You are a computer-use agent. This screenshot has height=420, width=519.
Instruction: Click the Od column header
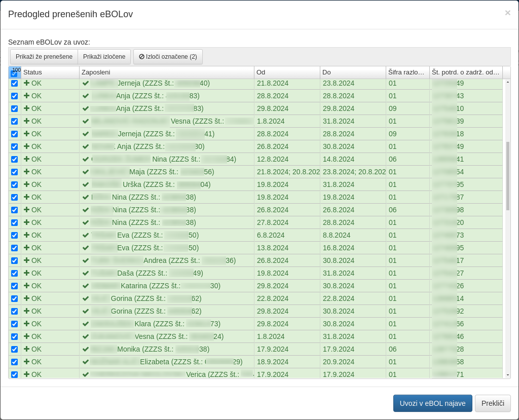(286, 72)
